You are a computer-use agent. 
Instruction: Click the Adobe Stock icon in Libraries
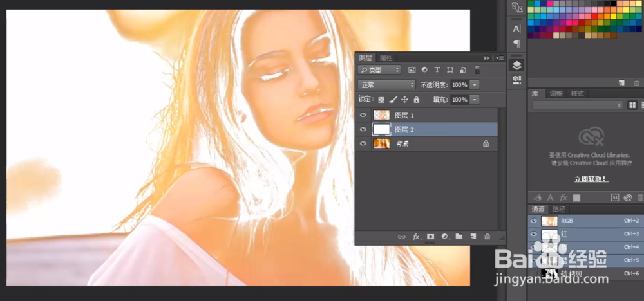pos(615,197)
